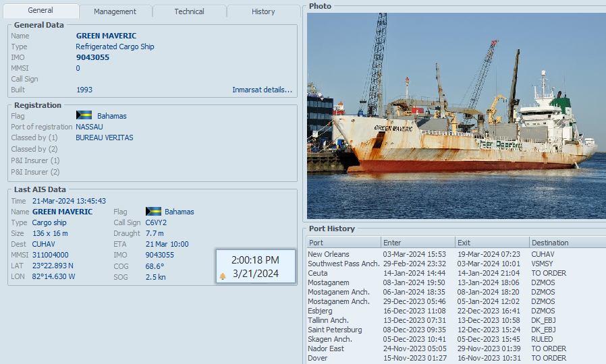
Task: Click Esbjerg enter time 16-Dec-2023 11:08
Action: (414, 311)
